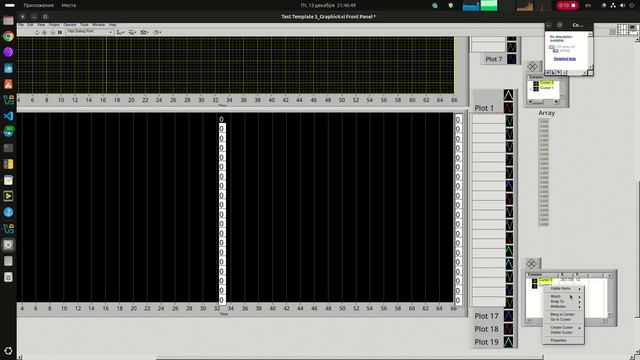Click the connector pane grid icon
Viewport: 640px width, 360px height.
pyautogui.click(x=623, y=30)
